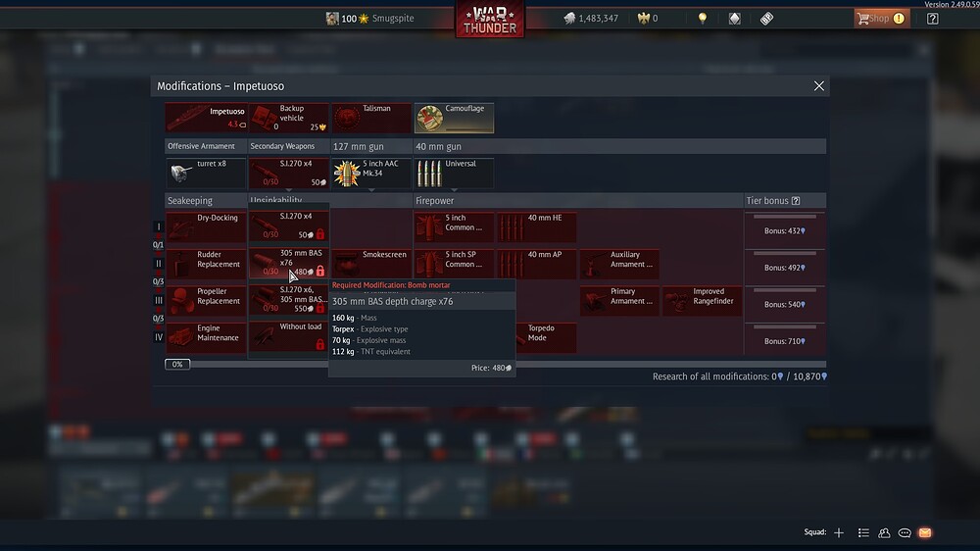Add squad member with plus icon
980x551 pixels.
[839, 533]
